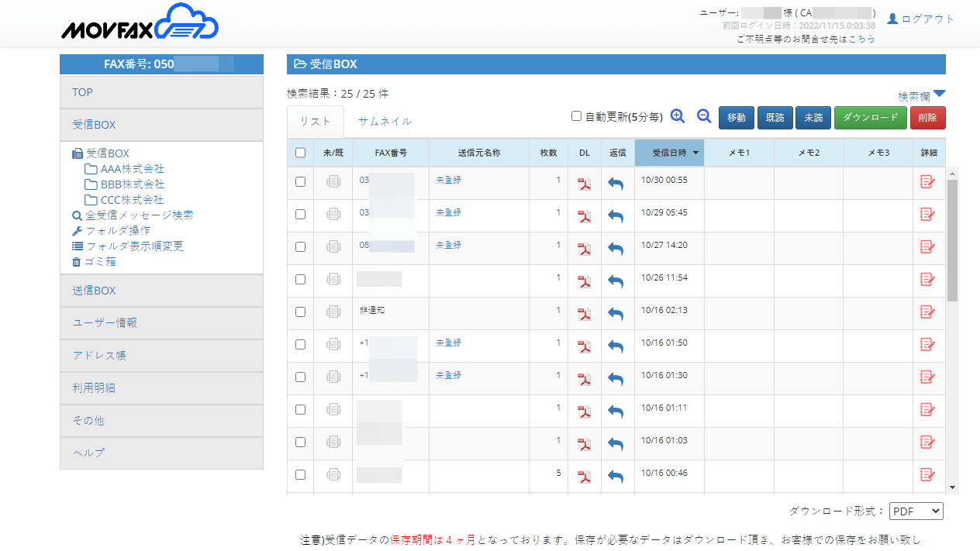Reply to the fax received 10/16 01:03
Viewport: 980px width, 551px height.
(x=616, y=444)
